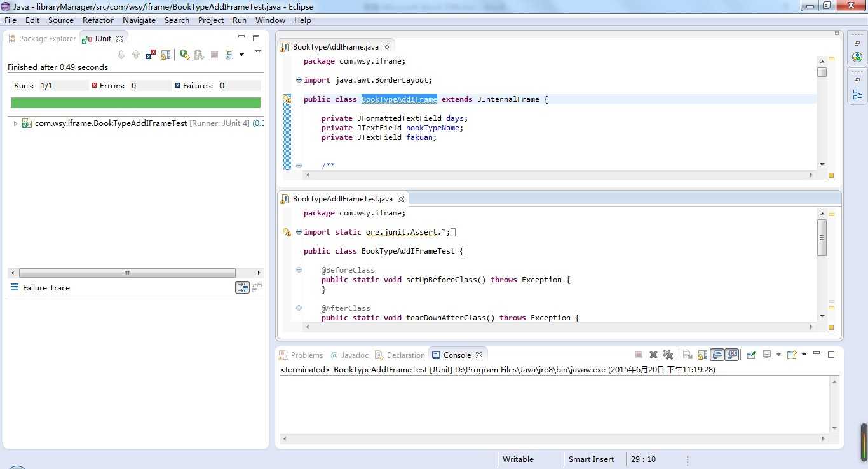The image size is (868, 469).
Task: Open display selected console dropdown arrow
Action: 778,355
